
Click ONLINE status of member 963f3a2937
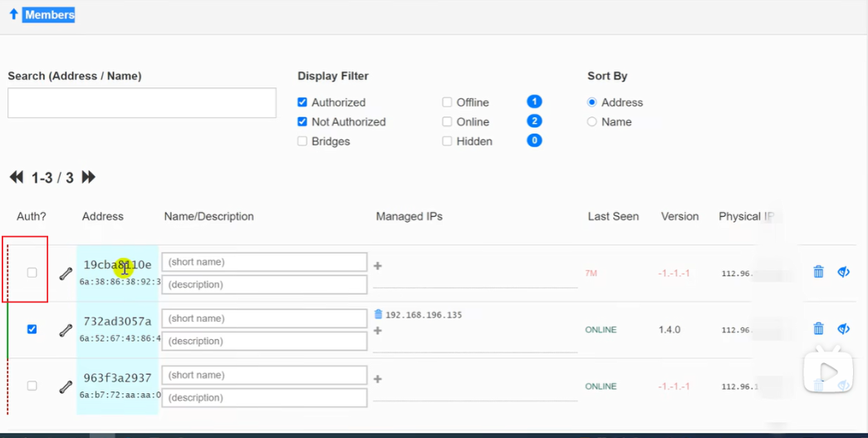[x=601, y=386]
